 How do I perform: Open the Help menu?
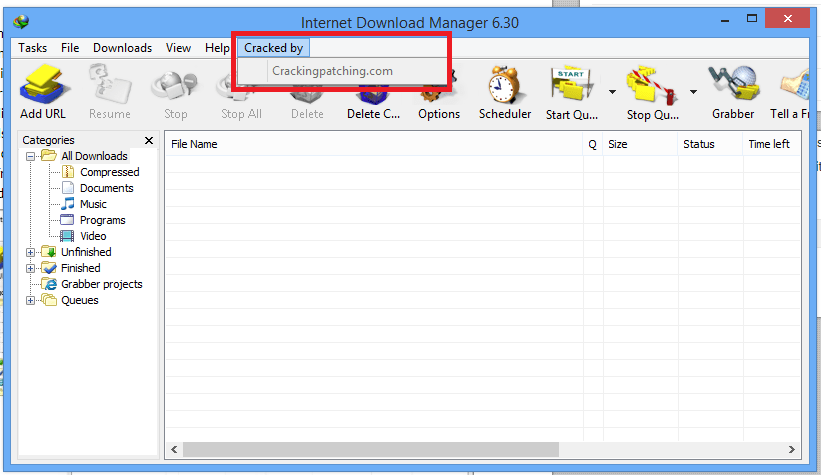coord(217,48)
